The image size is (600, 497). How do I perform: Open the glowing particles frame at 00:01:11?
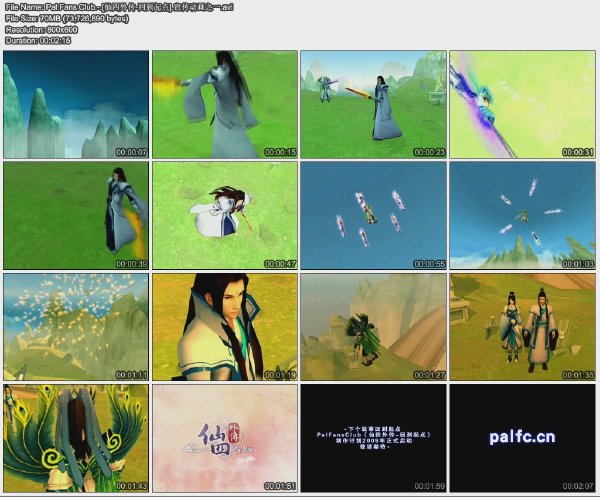(76, 327)
